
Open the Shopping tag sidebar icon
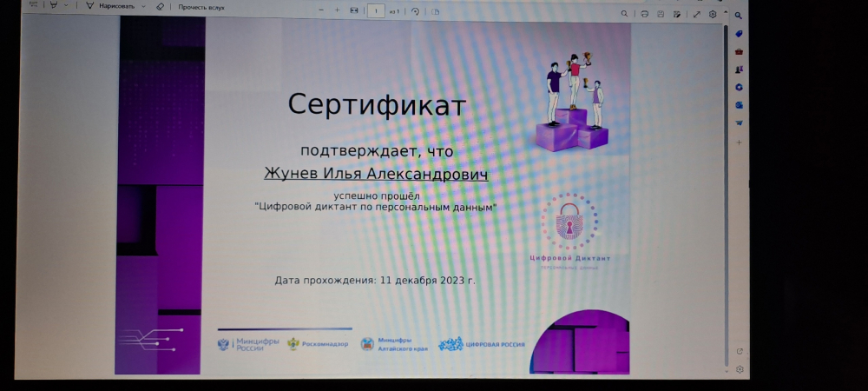click(x=739, y=34)
